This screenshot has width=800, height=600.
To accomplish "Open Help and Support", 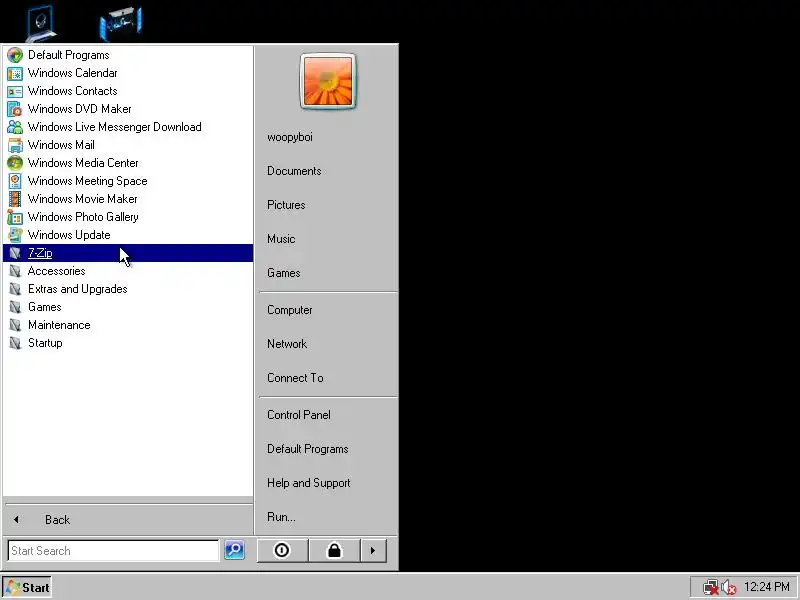I will tap(309, 483).
